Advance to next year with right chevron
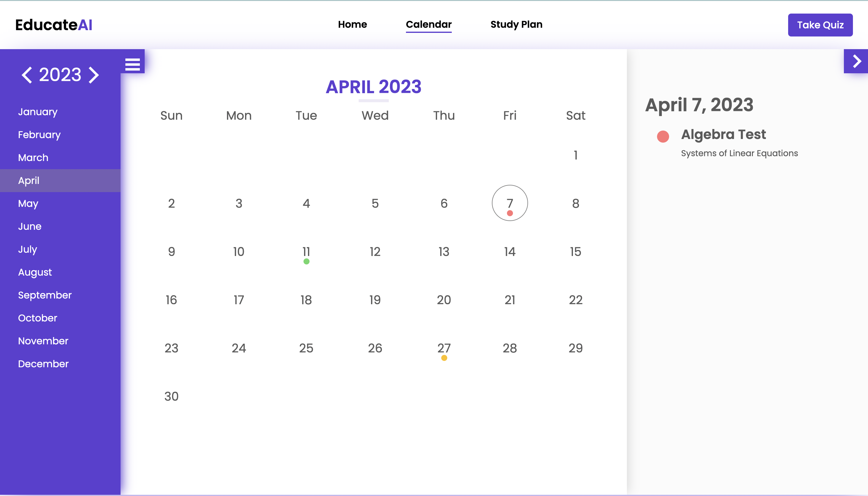Screen dimensions: 868x496 tap(94, 74)
